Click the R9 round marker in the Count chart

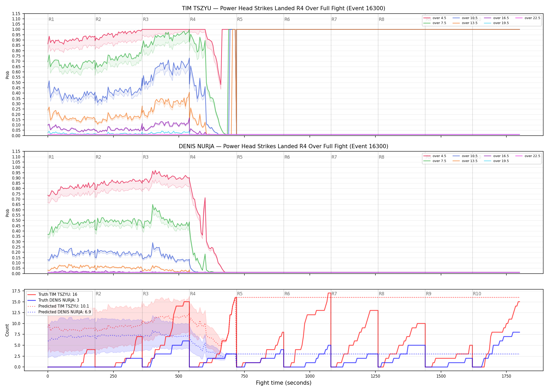coord(428,294)
